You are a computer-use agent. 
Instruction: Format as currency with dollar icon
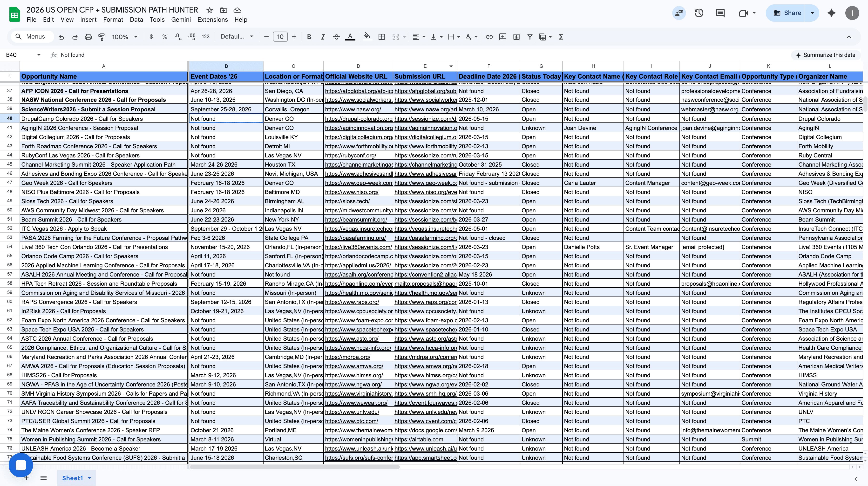(x=151, y=37)
